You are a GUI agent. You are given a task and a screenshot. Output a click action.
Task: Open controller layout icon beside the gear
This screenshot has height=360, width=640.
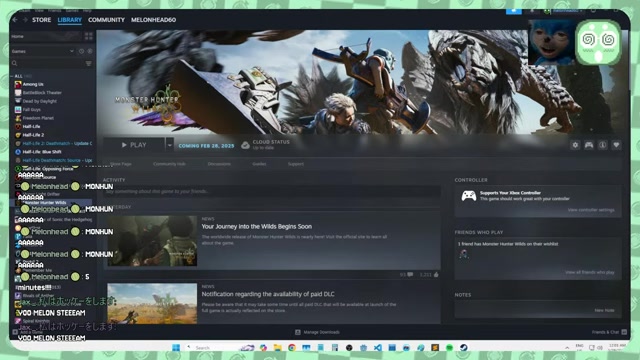589,145
